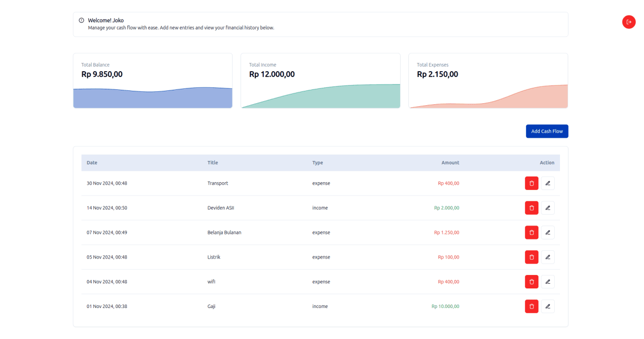This screenshot has height=339, width=644.
Task: Click the Rp 1.250,00 amount
Action: (447, 233)
